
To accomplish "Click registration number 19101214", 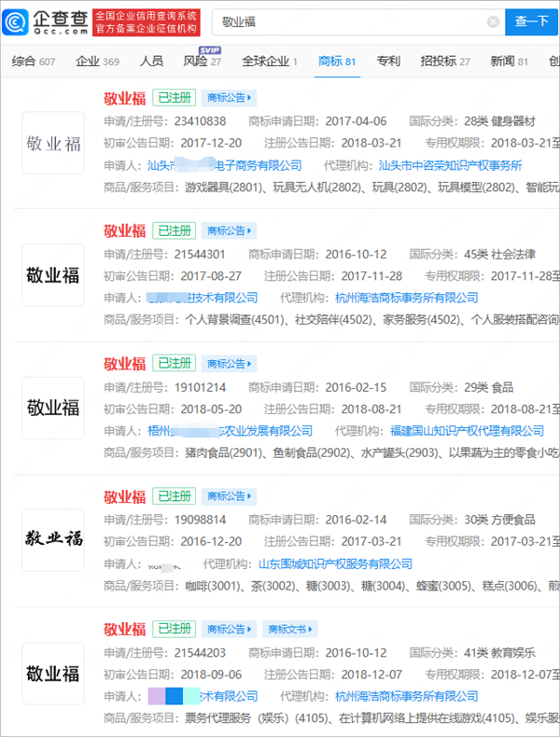I will pos(200,388).
